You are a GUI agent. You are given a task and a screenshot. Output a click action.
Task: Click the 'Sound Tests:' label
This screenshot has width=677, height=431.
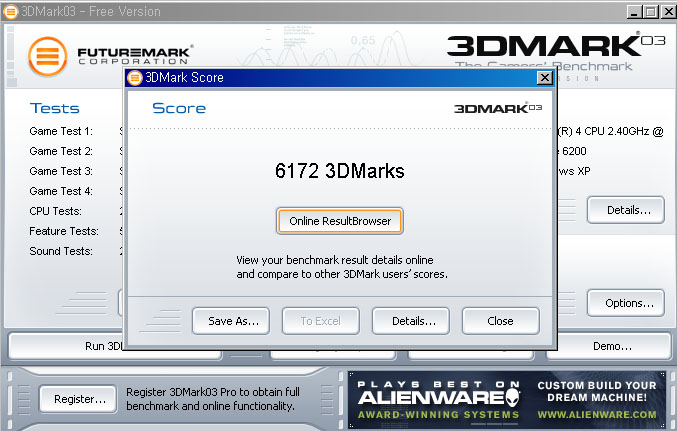tap(61, 251)
